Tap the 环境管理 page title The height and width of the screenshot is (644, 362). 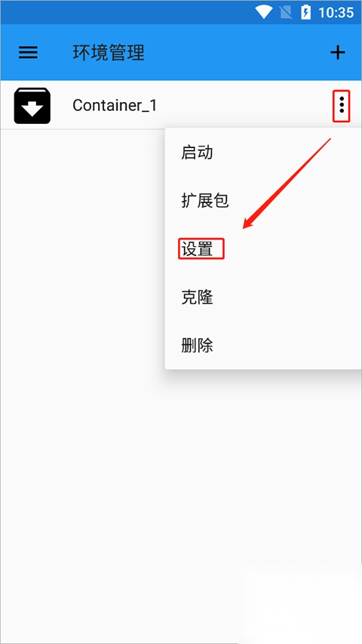(x=109, y=53)
